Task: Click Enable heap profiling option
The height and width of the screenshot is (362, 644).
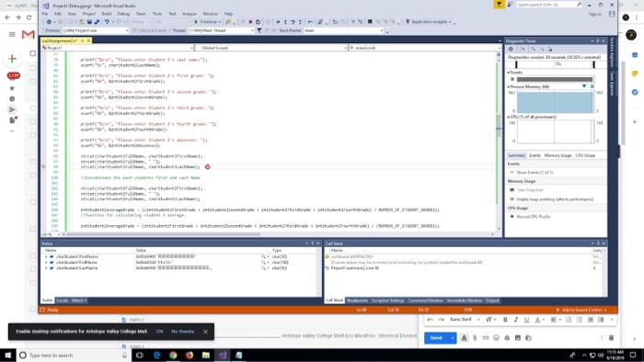Action: (555, 199)
